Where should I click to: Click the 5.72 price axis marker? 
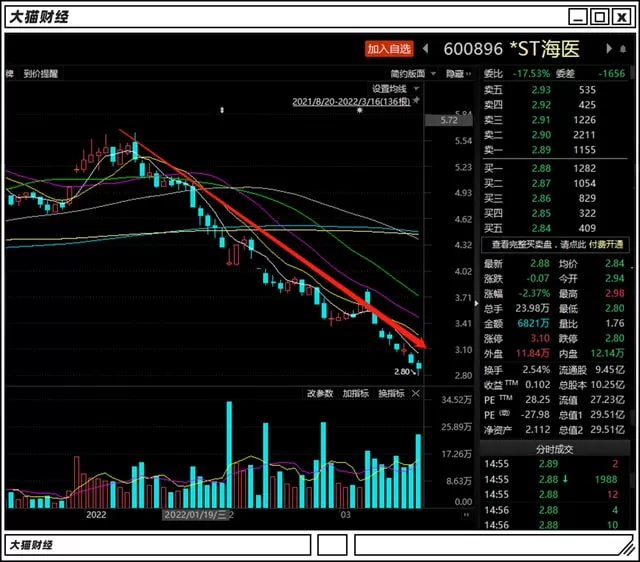[449, 120]
